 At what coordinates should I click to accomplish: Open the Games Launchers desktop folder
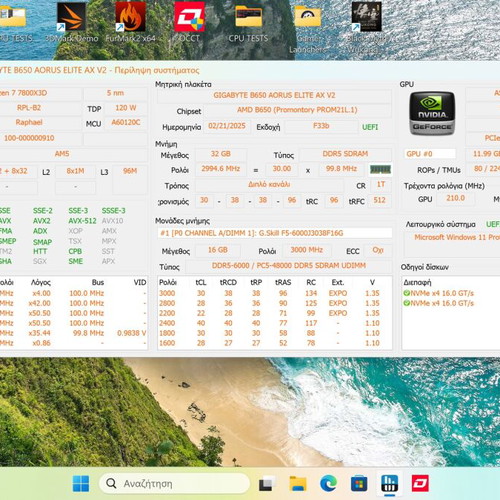pos(308,28)
